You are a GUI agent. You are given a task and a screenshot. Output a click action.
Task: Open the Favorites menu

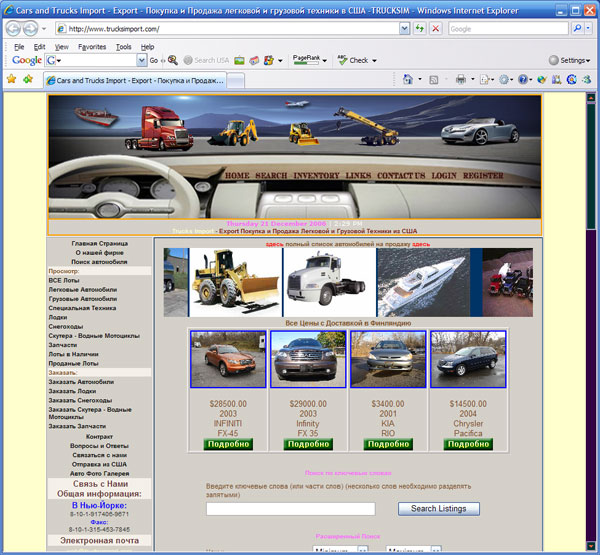(x=92, y=46)
